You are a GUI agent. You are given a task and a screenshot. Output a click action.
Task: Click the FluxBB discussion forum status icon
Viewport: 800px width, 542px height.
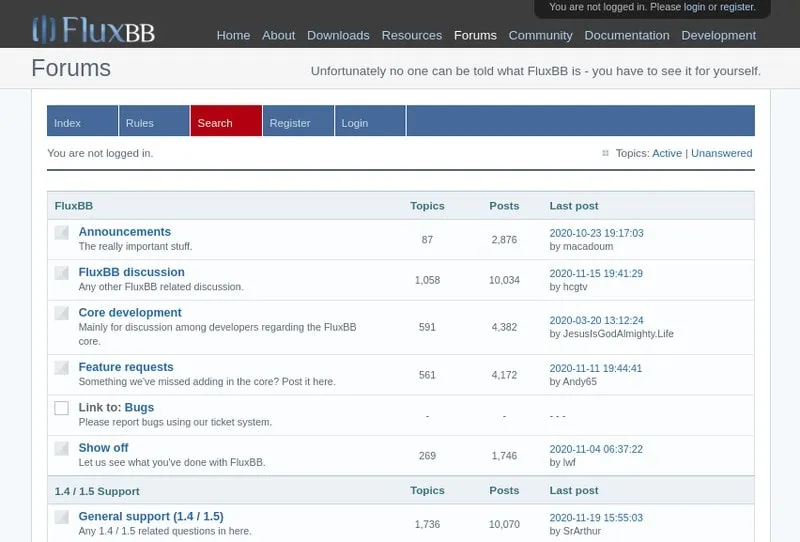pyautogui.click(x=62, y=273)
